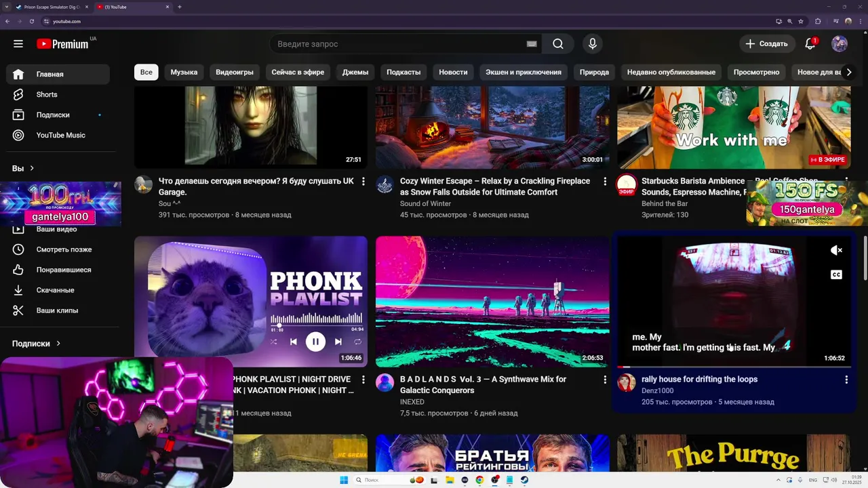Toggle captions on the rally house preview

(836, 274)
